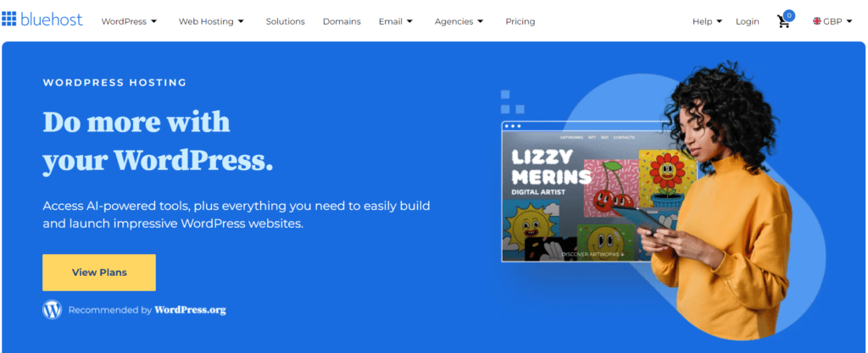Expand the Web Hosting dropdown

(x=211, y=21)
